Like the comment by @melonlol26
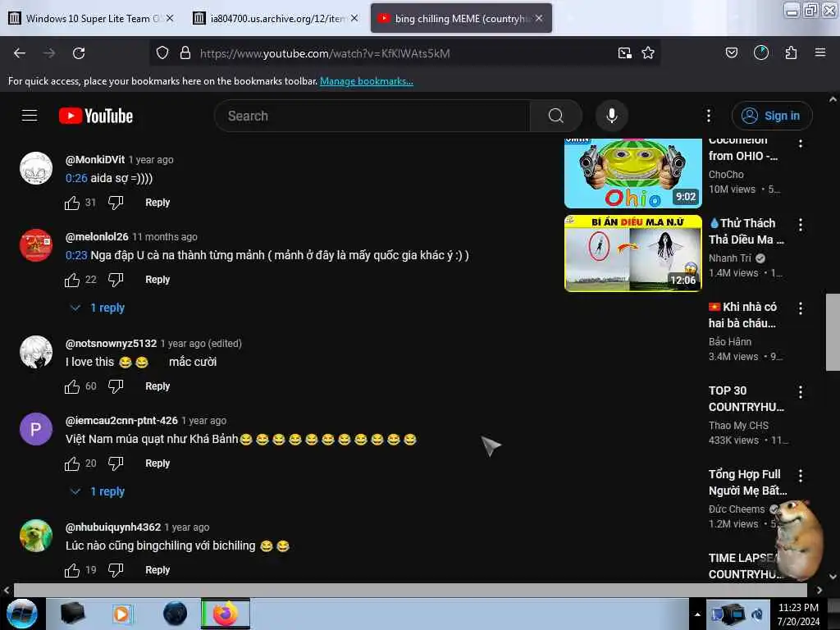The height and width of the screenshot is (630, 840). tap(72, 281)
